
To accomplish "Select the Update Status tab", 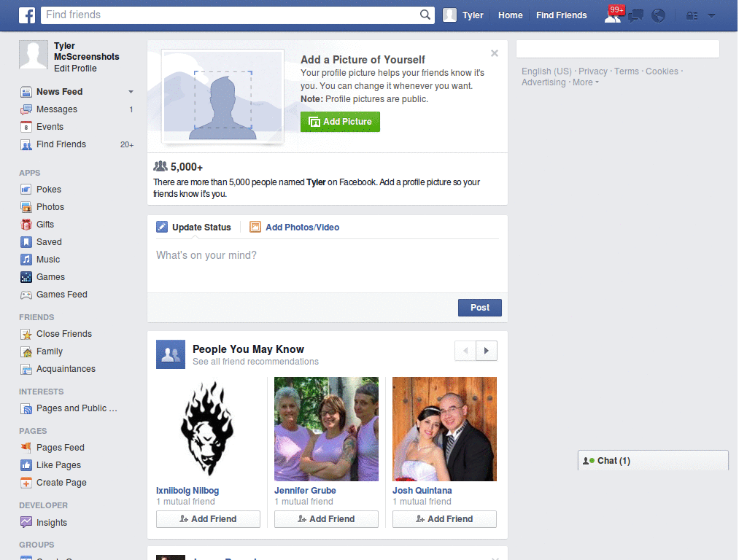I will pyautogui.click(x=194, y=227).
